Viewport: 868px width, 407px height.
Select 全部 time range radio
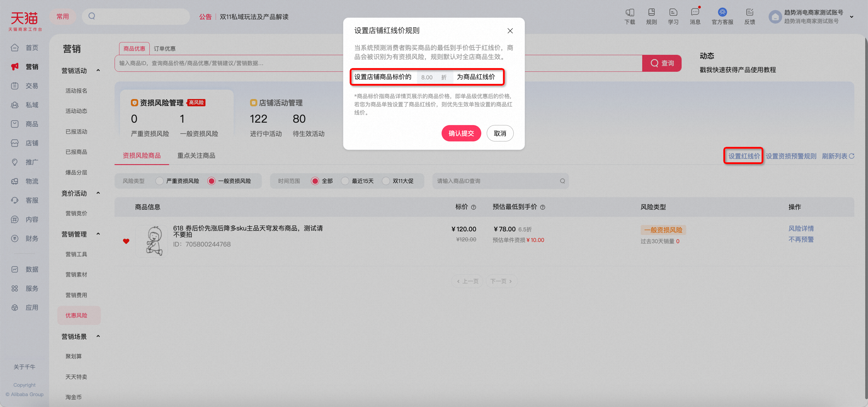click(x=315, y=181)
